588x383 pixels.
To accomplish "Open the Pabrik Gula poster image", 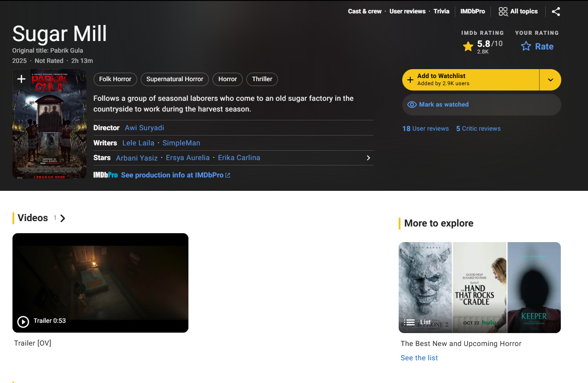I will point(49,129).
